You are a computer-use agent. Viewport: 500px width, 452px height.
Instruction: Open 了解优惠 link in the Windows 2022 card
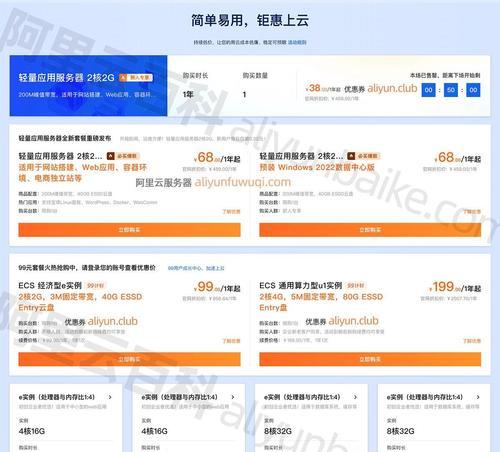tap(472, 211)
